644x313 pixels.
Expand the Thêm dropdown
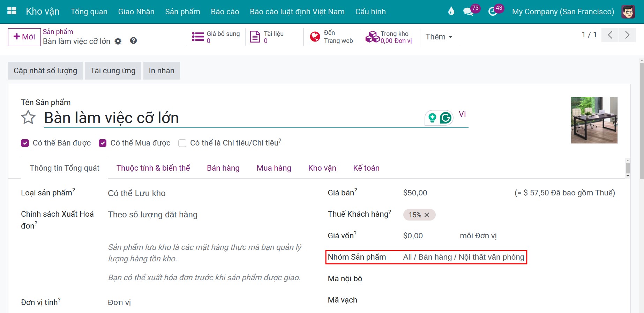click(439, 37)
